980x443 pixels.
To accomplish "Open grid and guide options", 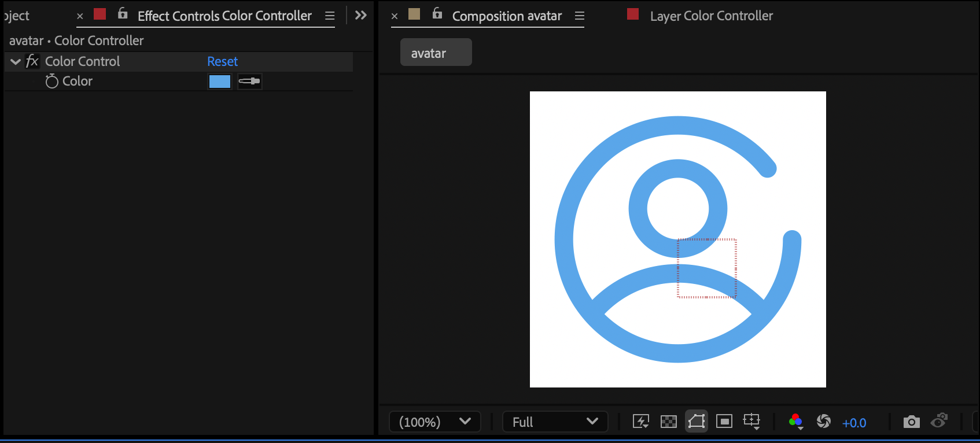I will 751,422.
